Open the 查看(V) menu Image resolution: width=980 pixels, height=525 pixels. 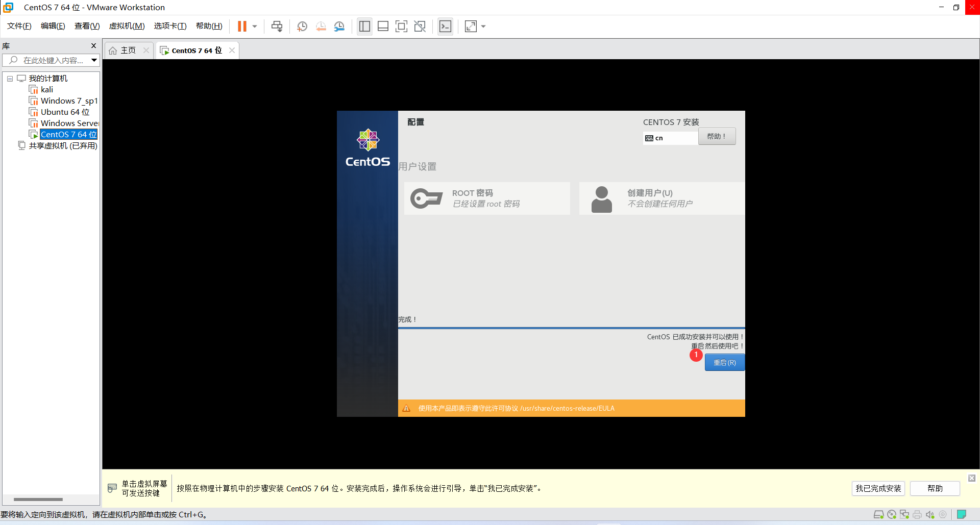pyautogui.click(x=87, y=26)
